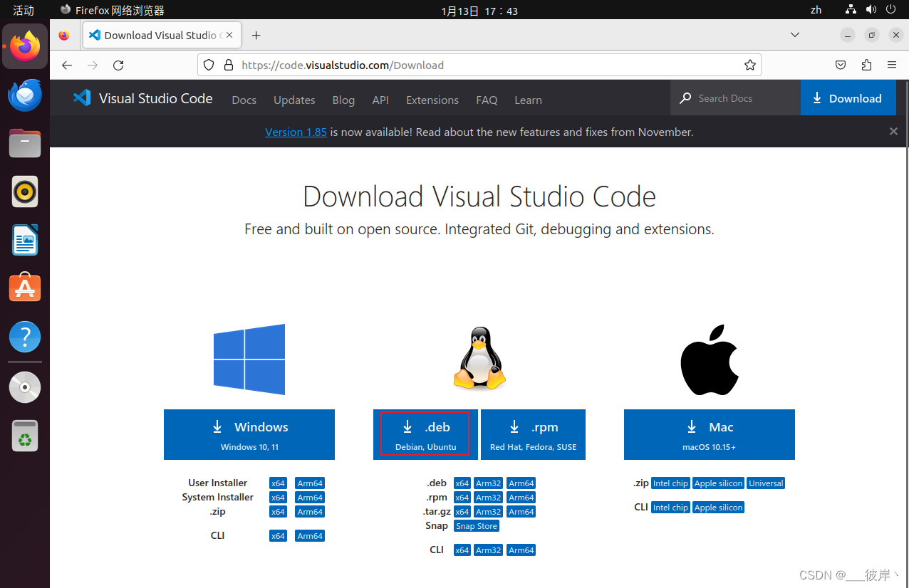Open the Help icon in dock
The image size is (909, 588).
click(x=25, y=336)
